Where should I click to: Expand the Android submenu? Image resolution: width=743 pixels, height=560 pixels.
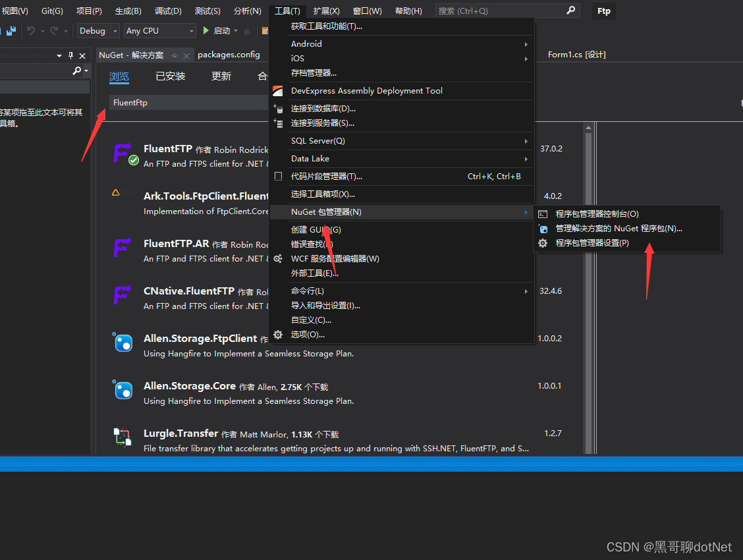pyautogui.click(x=526, y=44)
